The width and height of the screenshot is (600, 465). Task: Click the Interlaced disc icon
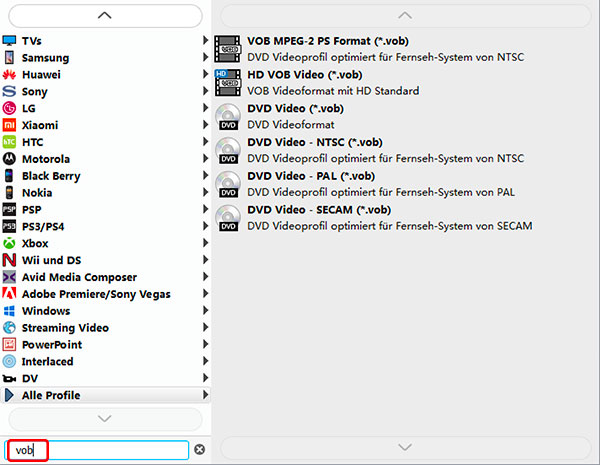click(9, 361)
